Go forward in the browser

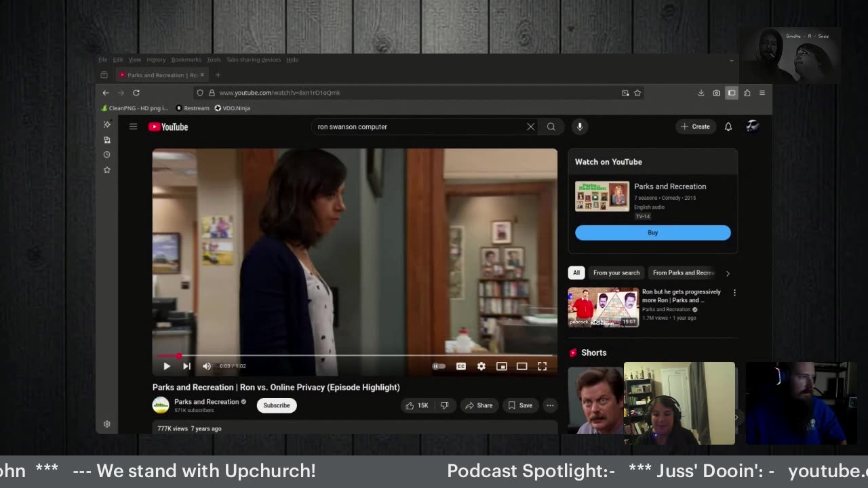pyautogui.click(x=121, y=93)
